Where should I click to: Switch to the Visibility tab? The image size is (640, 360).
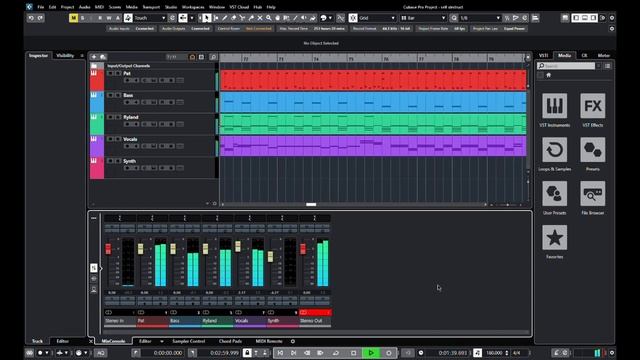65,56
